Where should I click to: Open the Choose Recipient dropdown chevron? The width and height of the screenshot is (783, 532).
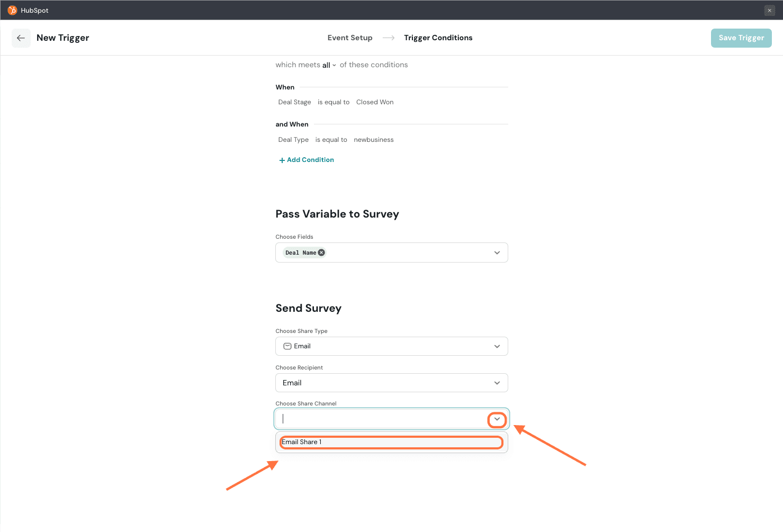coord(497,383)
